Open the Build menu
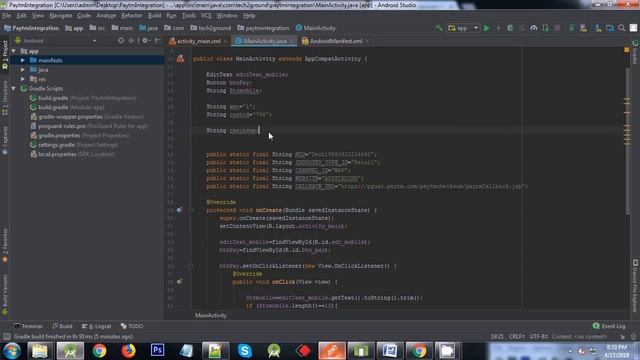640x360 pixels. coord(154,16)
